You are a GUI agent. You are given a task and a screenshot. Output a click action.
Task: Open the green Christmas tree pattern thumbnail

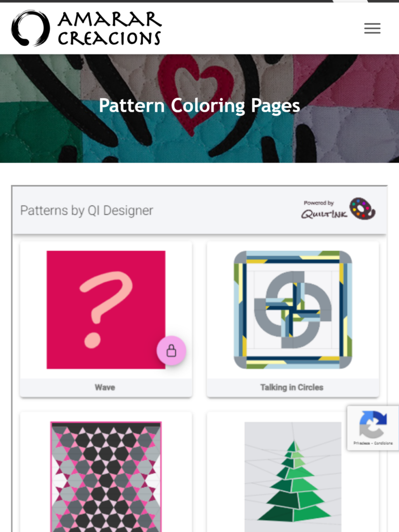(x=293, y=477)
